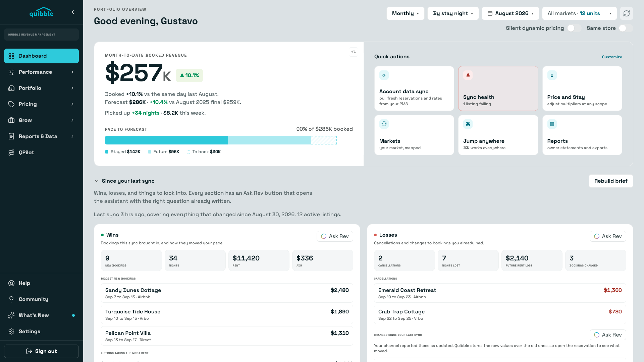Open the Settings menu item
The image size is (644, 362).
41,331
